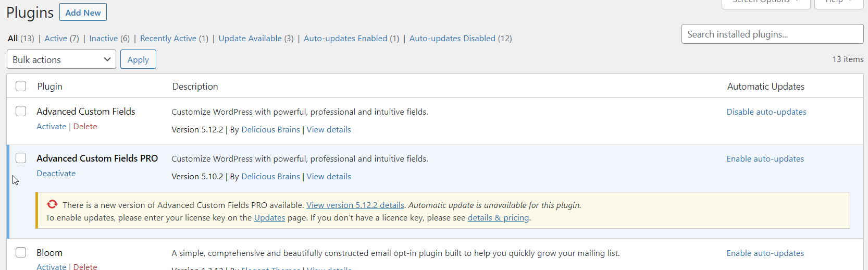Deactivate Advanced Custom Fields PRO
The width and height of the screenshot is (868, 270).
pos(56,173)
